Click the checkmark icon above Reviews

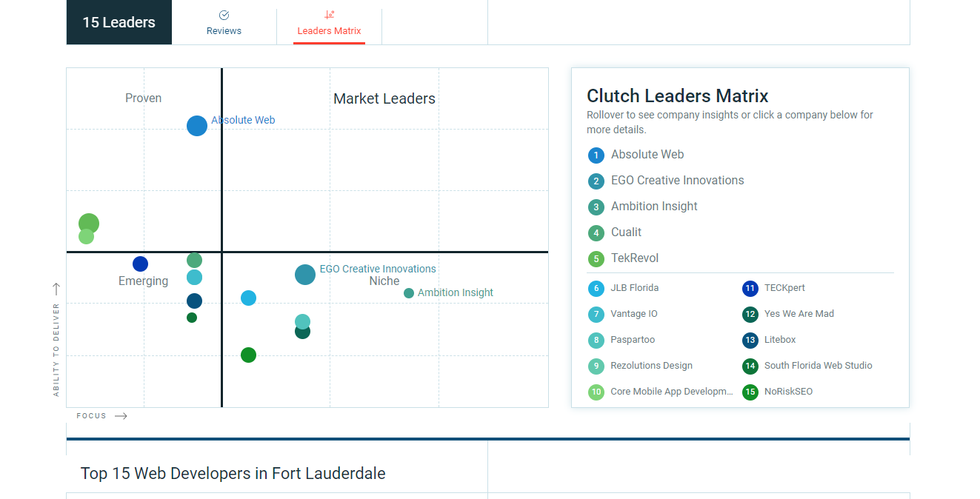[x=224, y=15]
